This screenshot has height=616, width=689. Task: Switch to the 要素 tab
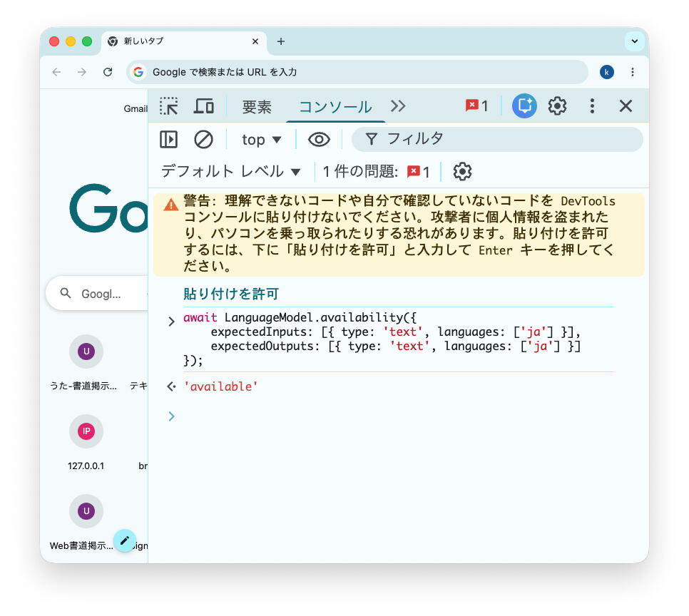pyautogui.click(x=257, y=107)
